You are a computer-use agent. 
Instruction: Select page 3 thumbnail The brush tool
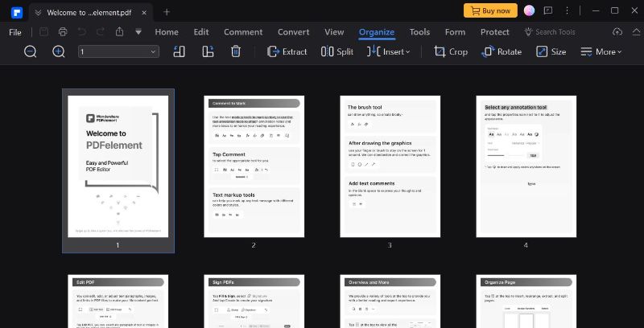(x=390, y=166)
